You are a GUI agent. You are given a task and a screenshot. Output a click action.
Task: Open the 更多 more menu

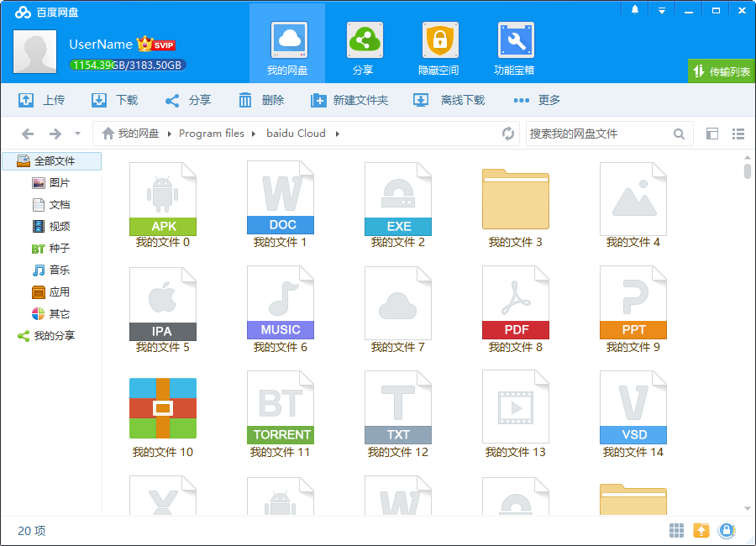tap(537, 100)
